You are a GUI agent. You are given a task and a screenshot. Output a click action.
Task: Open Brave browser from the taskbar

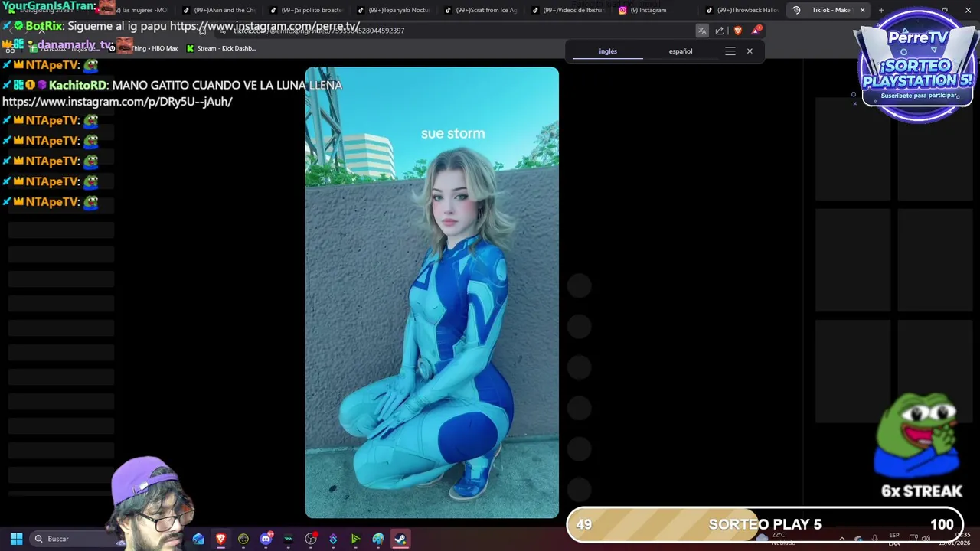tap(220, 539)
